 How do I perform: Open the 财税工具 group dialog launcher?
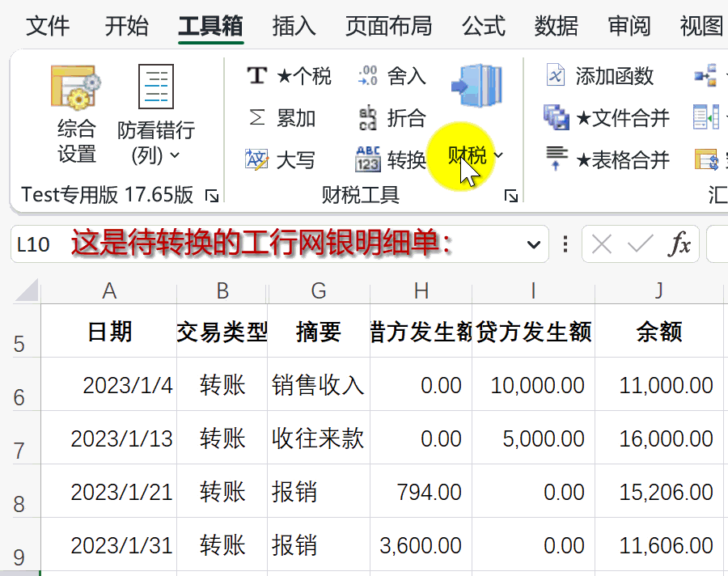pos(511,196)
